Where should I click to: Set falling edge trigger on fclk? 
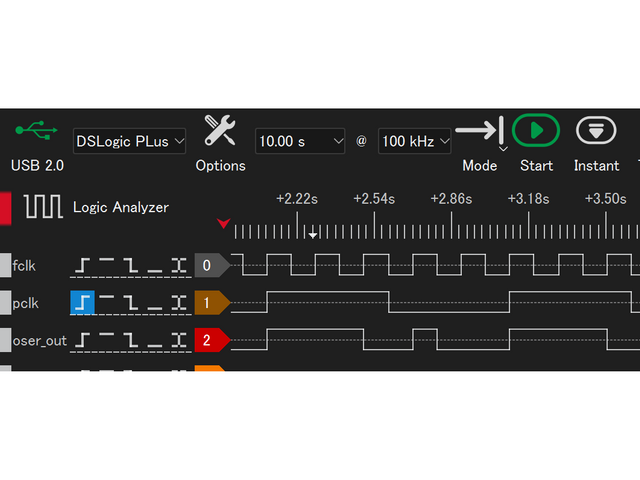[131, 265]
